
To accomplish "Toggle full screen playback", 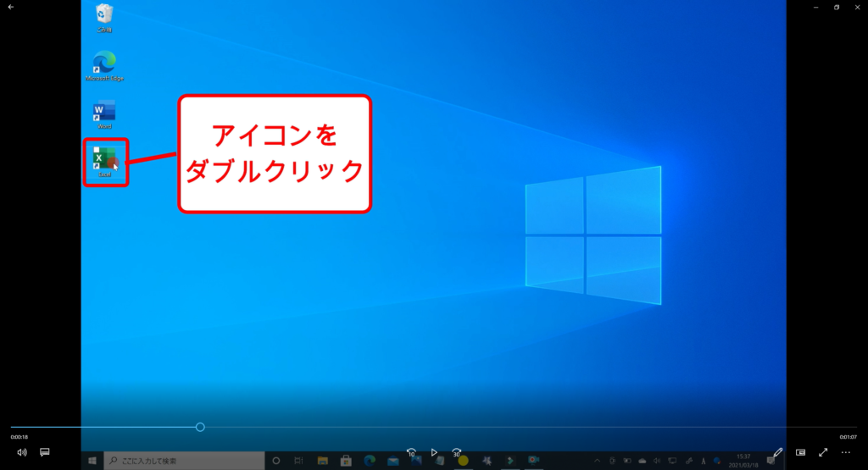I will [822, 452].
